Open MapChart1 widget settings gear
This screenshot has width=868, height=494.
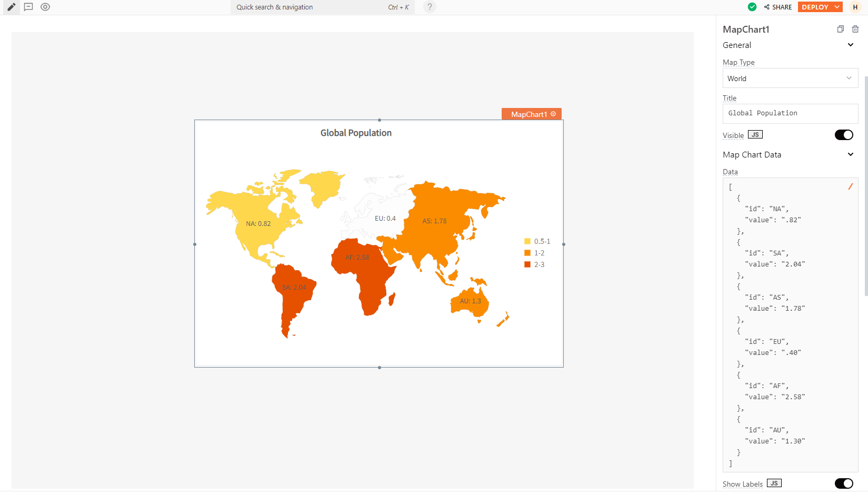553,114
